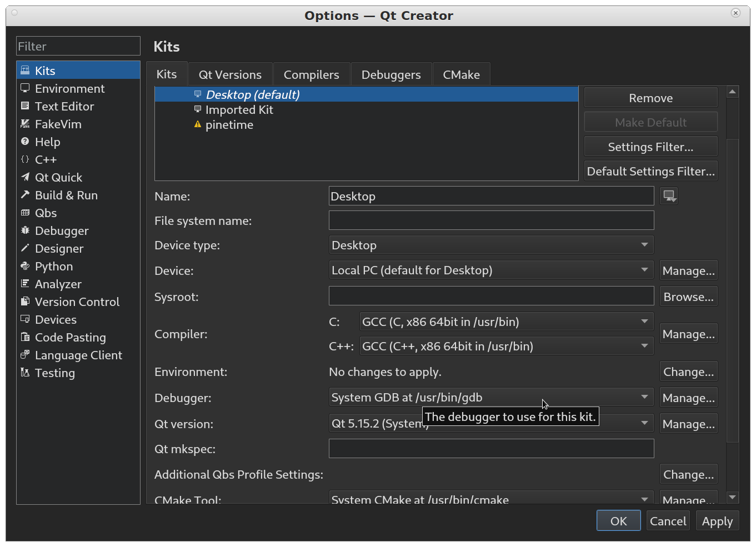Click the Qbs grid icon

point(25,212)
